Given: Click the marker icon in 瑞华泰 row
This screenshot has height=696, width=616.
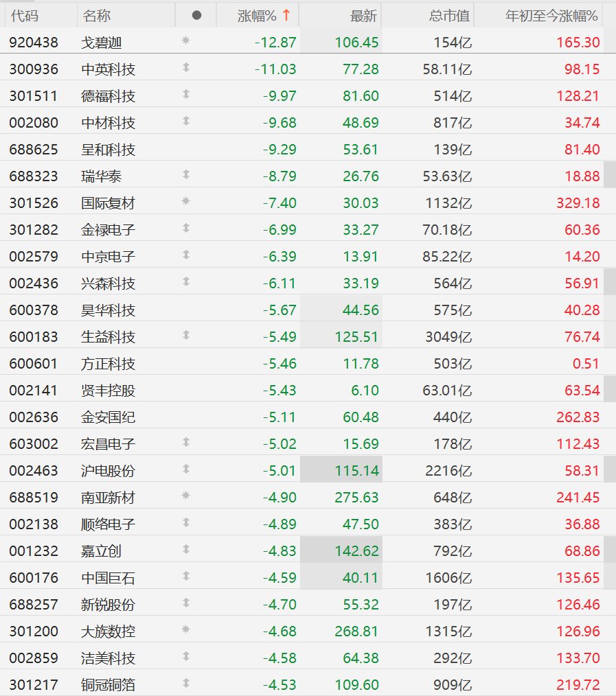Looking at the screenshot, I should [186, 174].
